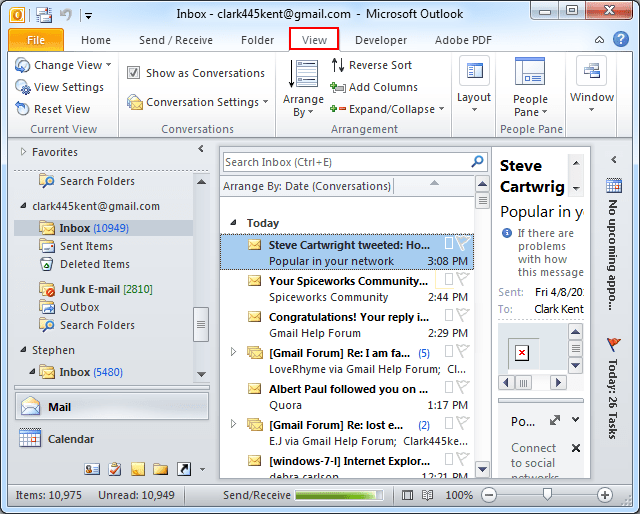Expand the Favorites section

(x=23, y=152)
